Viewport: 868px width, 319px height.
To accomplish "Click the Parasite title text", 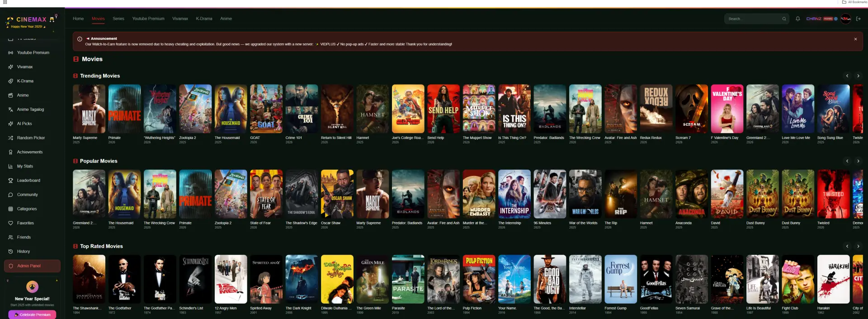I will tap(398, 308).
